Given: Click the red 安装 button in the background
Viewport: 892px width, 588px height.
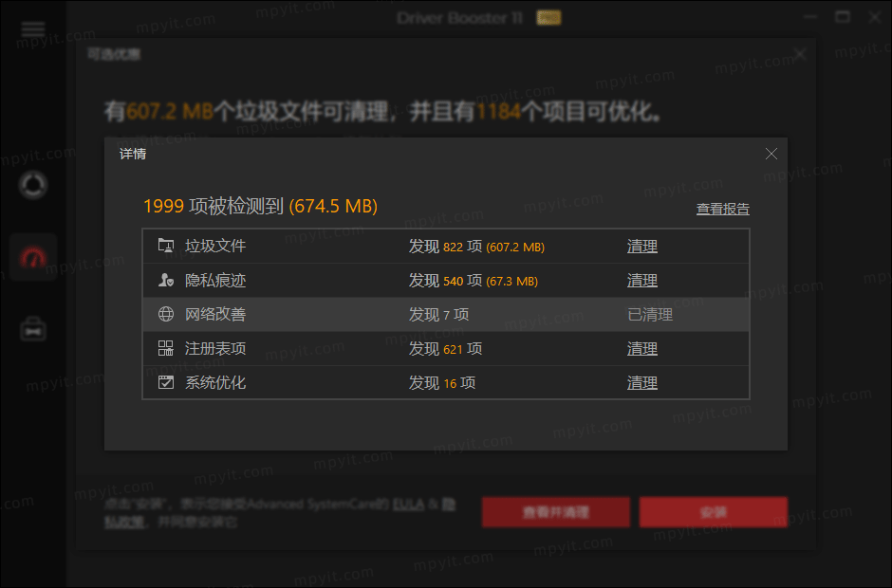Looking at the screenshot, I should click(714, 512).
